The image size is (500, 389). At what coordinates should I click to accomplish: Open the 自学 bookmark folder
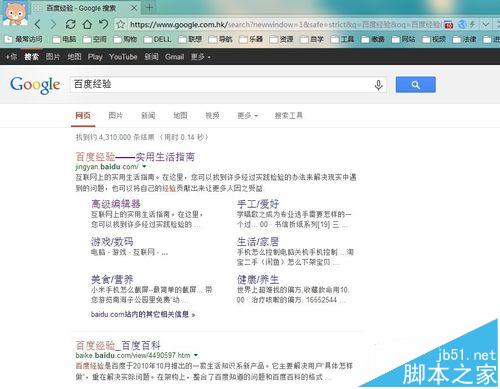click(x=312, y=39)
